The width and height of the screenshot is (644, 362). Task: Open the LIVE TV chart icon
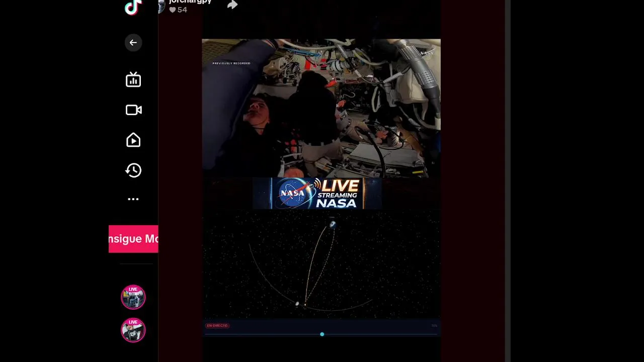(x=133, y=80)
